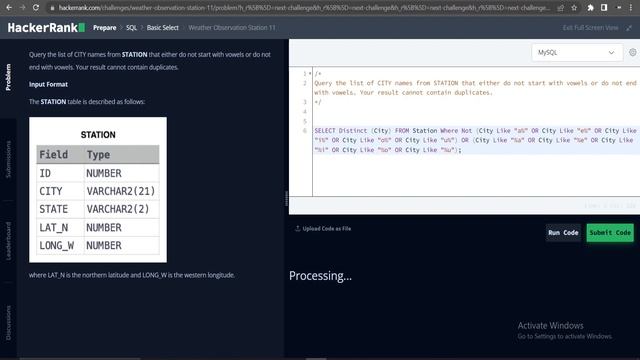Open the Chrome three-dot menu
640x360 pixels.
pos(631,7)
